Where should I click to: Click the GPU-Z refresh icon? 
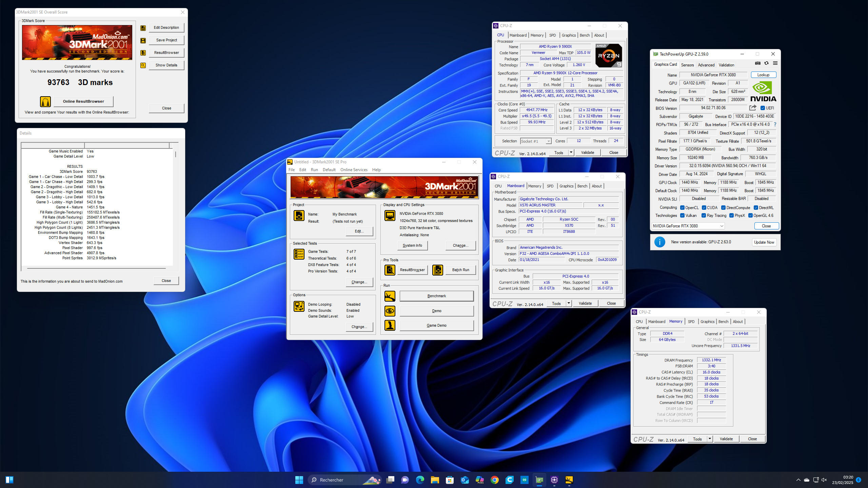766,63
